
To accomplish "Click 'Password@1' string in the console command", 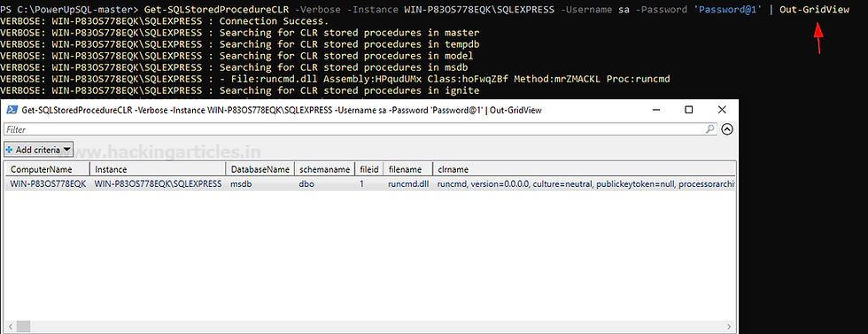I will point(728,10).
